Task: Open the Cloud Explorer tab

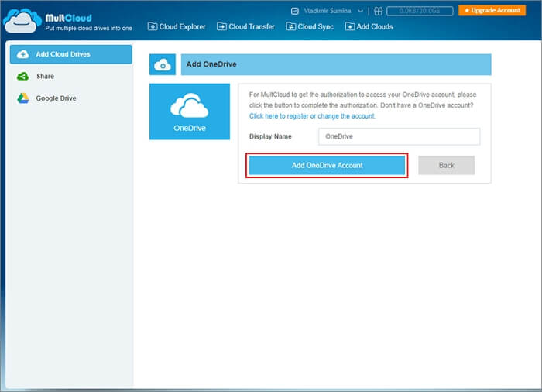Action: pos(177,26)
